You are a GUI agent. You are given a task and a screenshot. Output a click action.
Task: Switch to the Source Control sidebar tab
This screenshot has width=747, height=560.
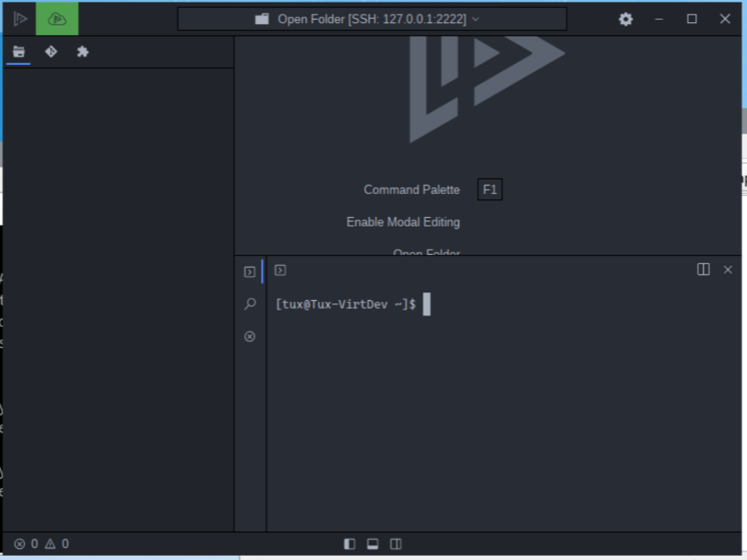[51, 51]
